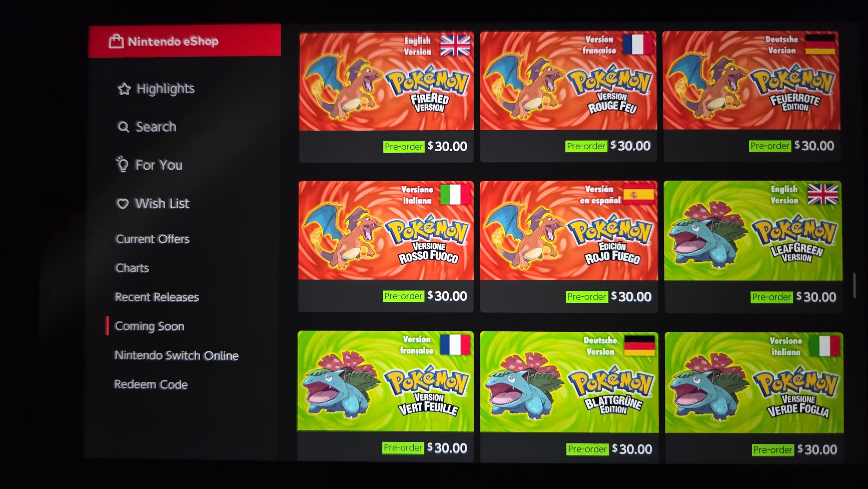The image size is (868, 489).
Task: Select Pokémon Edición Rojo Fuego tile
Action: [569, 246]
